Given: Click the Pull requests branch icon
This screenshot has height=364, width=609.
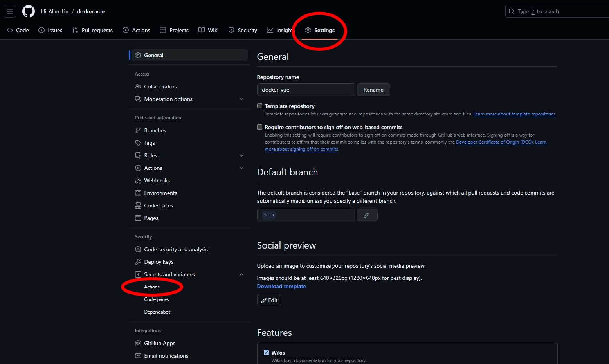Looking at the screenshot, I should (75, 30).
